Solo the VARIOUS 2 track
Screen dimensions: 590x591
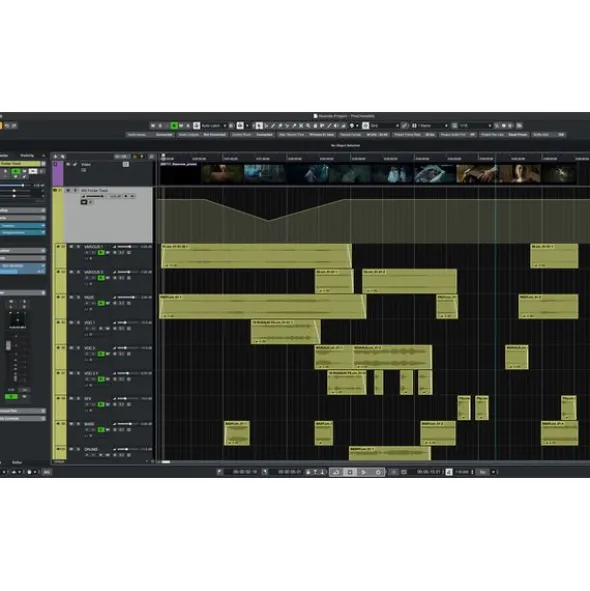click(x=78, y=272)
